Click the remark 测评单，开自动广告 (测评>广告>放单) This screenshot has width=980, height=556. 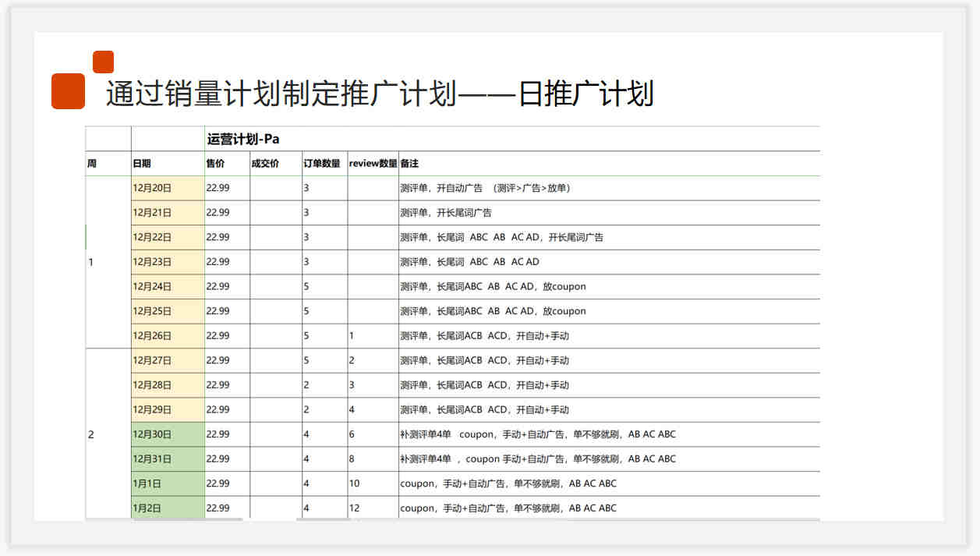coord(485,188)
